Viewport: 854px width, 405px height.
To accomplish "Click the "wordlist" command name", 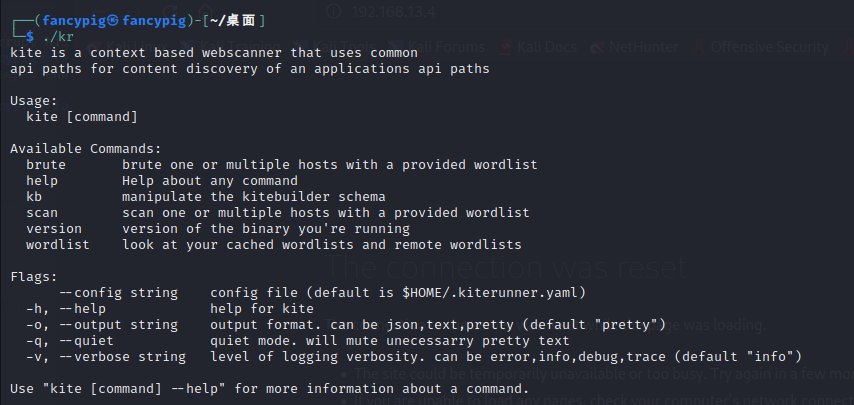I will (58, 244).
